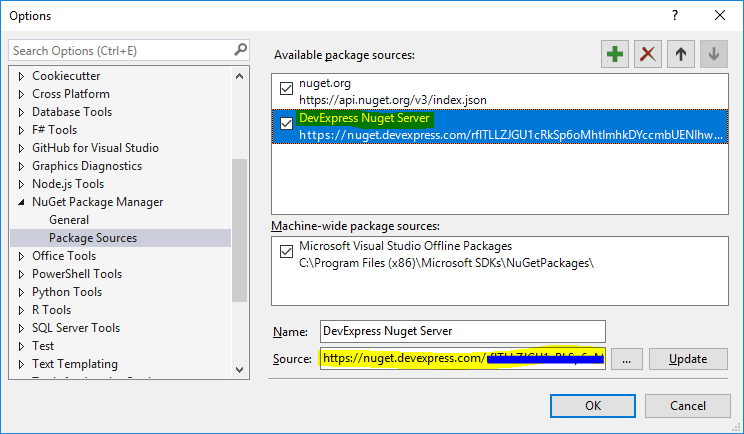Expand the Test node
The width and height of the screenshot is (744, 434).
(x=21, y=347)
